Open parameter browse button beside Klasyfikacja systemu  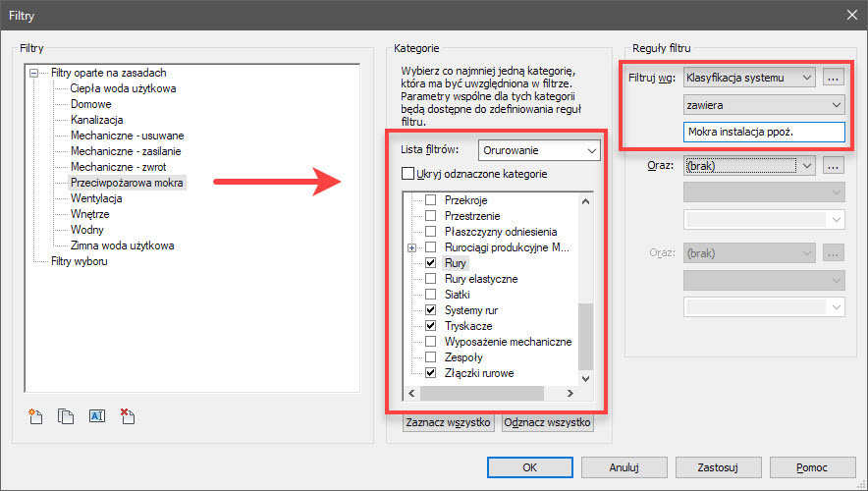click(x=834, y=77)
